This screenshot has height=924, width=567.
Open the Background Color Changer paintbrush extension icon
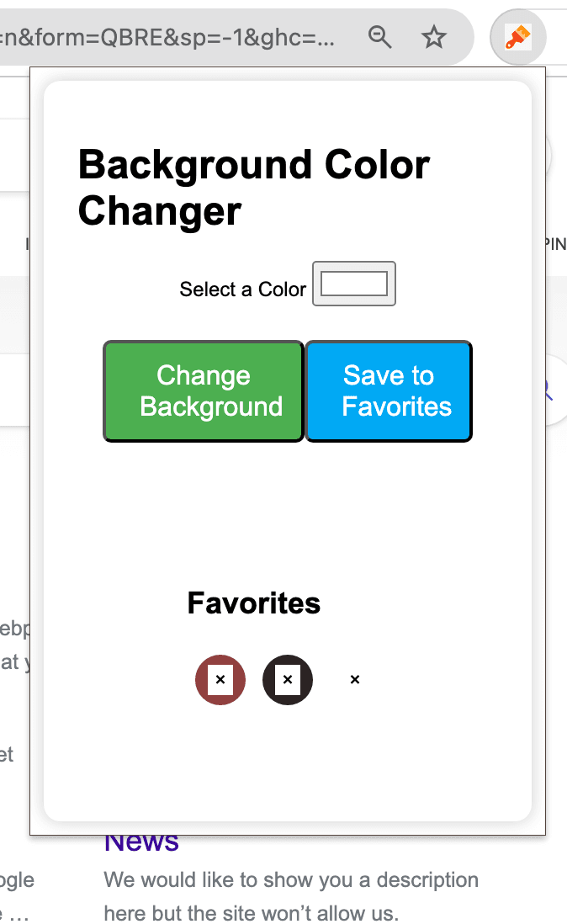click(517, 37)
